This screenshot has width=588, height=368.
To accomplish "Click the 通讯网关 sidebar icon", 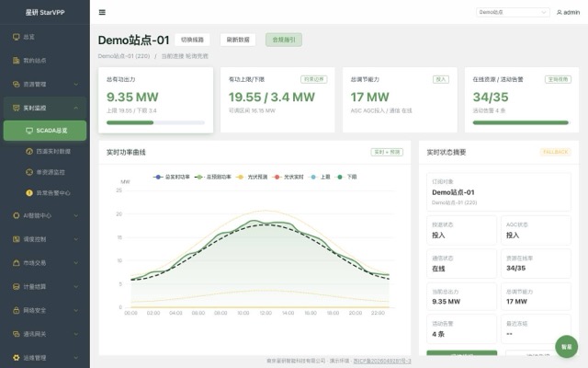I will pos(17,334).
